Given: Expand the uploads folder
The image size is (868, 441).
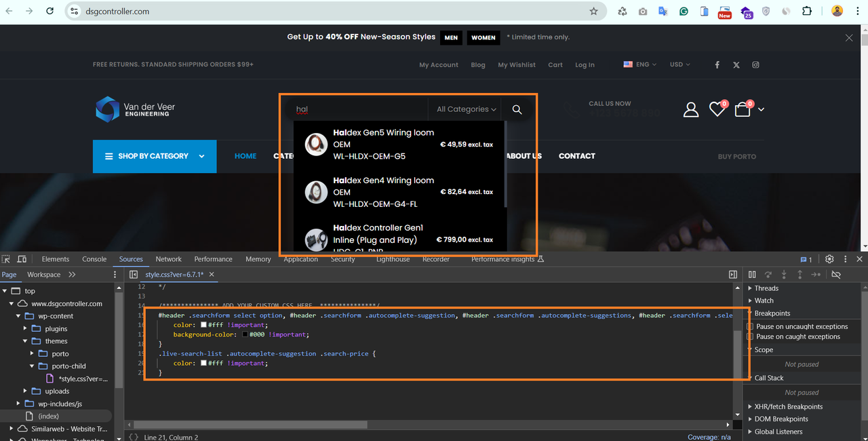Looking at the screenshot, I should click(26, 391).
